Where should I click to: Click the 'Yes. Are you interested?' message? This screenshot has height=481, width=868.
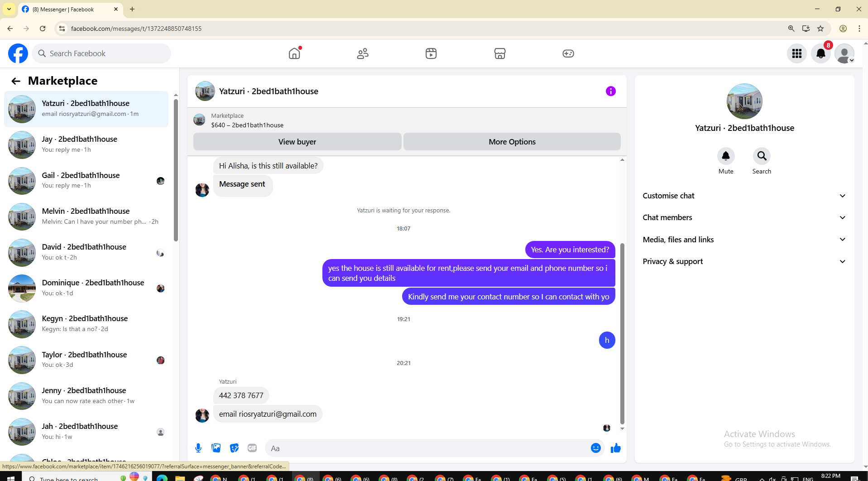570,250
